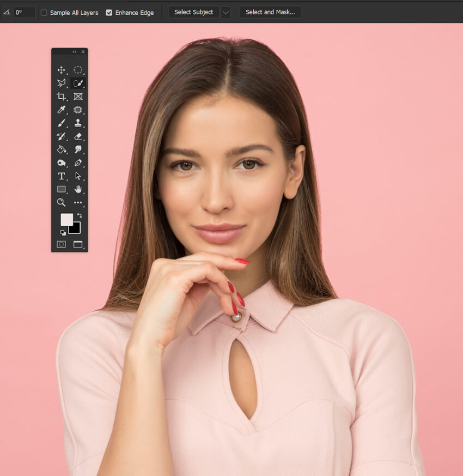The height and width of the screenshot is (476, 463).
Task: Enable the Sample All Layers checkbox
Action: pos(44,13)
